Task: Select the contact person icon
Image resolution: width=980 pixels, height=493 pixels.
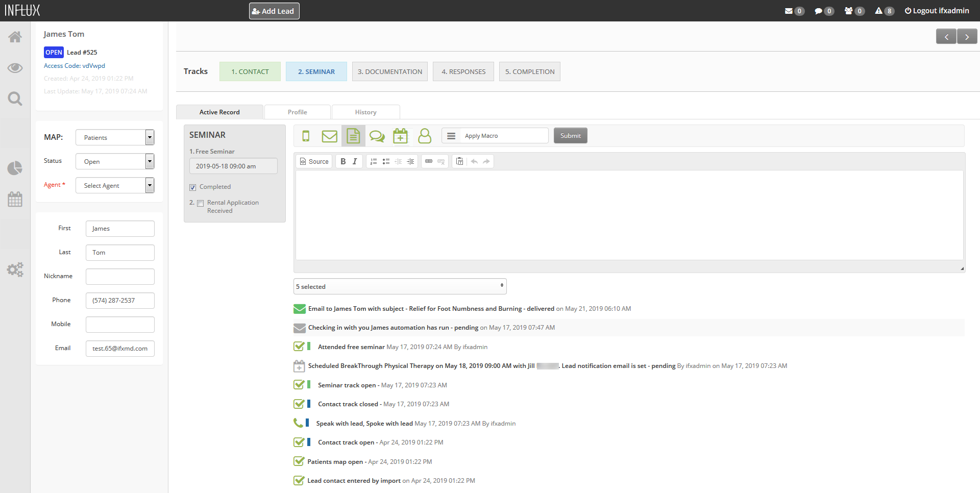Action: (425, 136)
